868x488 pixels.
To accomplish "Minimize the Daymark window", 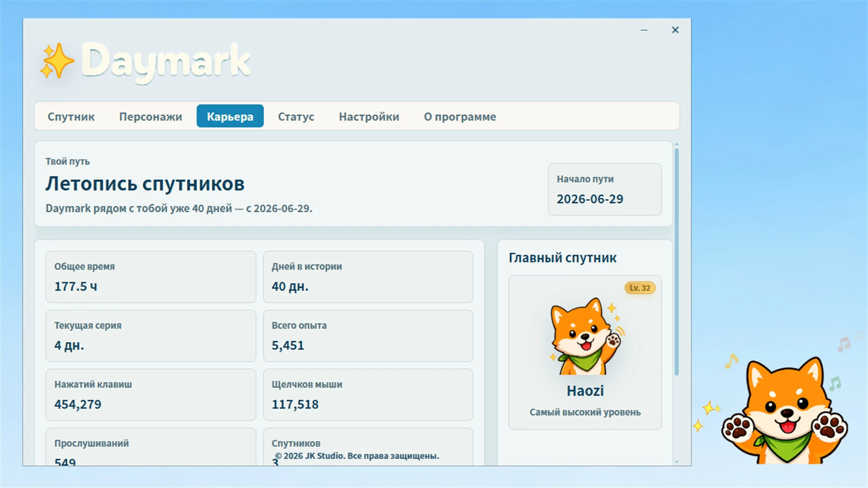I will click(644, 30).
